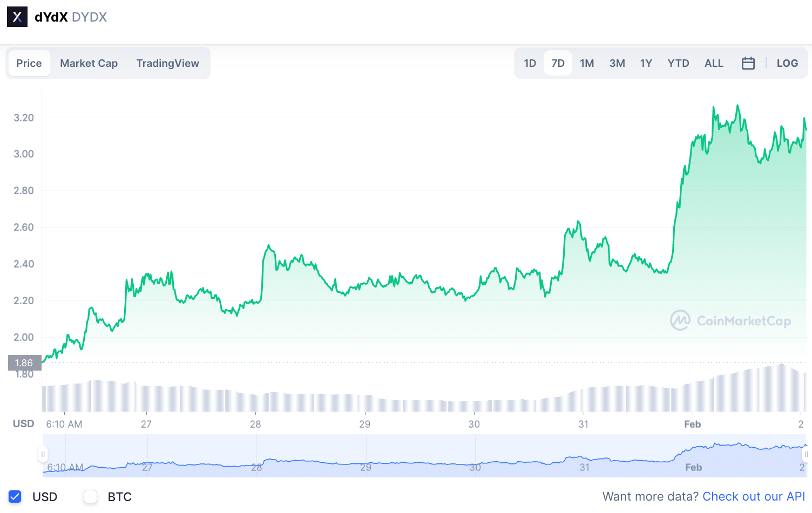Click the 6:10 AM x-axis label

coord(64,424)
